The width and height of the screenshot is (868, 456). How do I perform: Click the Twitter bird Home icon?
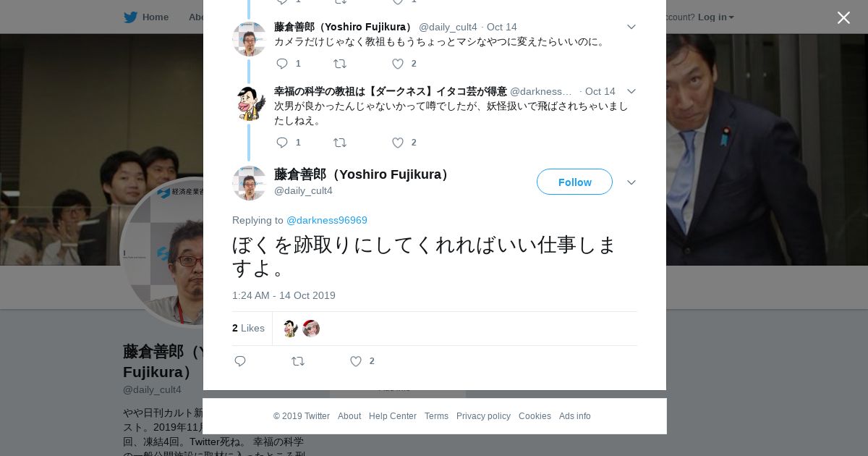coord(130,17)
